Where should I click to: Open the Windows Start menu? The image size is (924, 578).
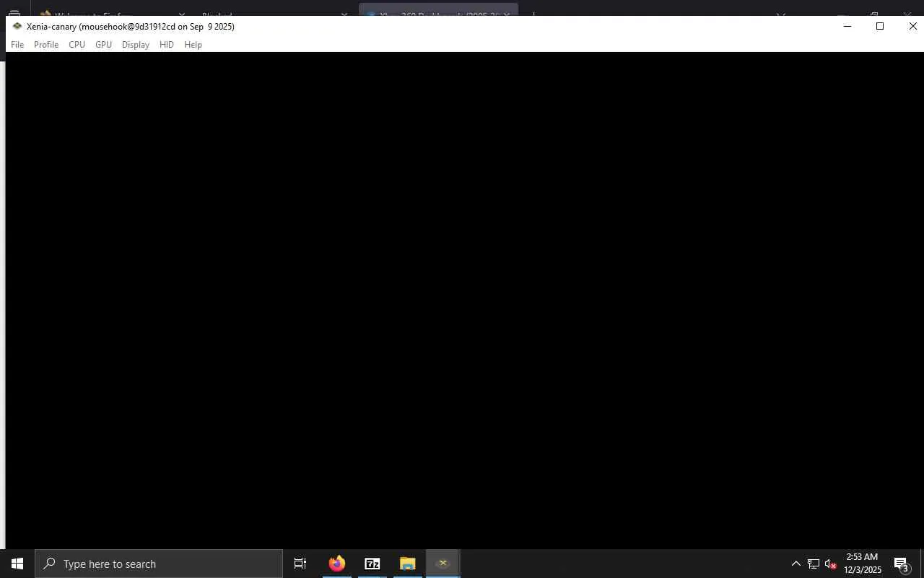[17, 564]
